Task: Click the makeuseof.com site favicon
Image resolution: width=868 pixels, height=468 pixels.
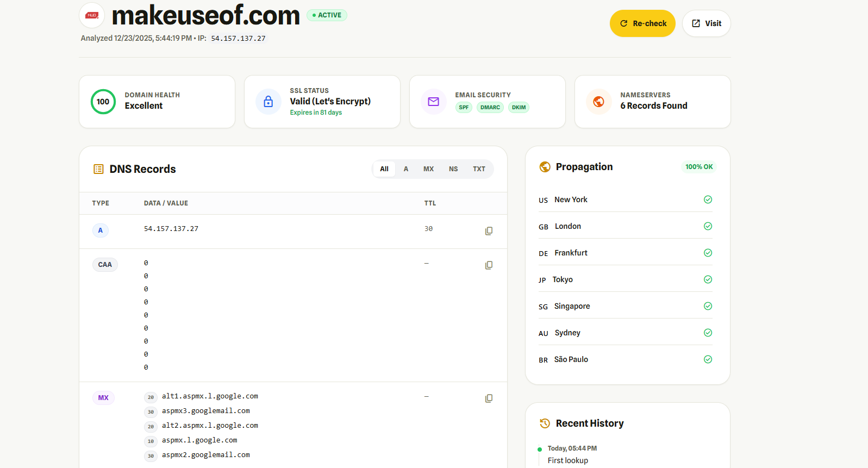Action: click(x=92, y=15)
